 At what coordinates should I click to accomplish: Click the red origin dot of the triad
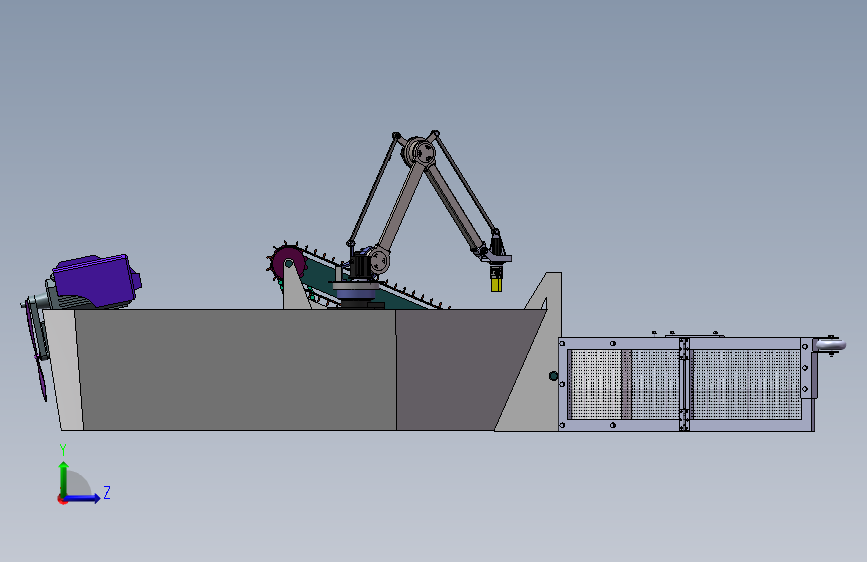pos(62,499)
